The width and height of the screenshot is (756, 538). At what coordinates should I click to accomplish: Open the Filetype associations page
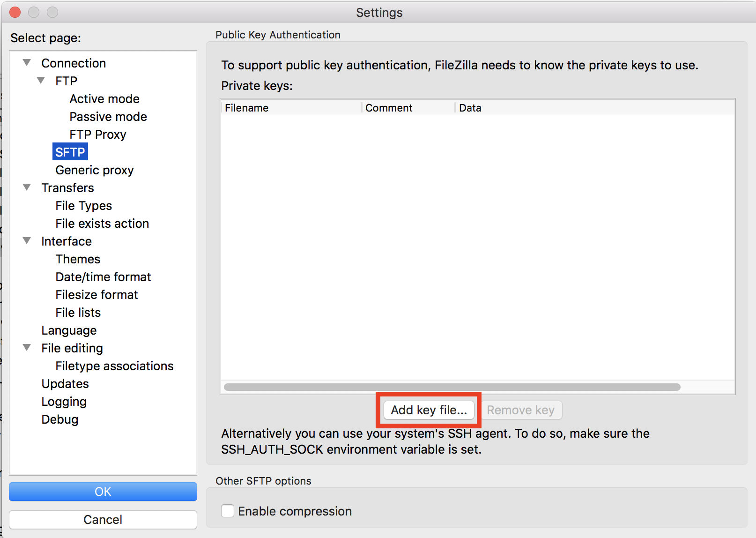pyautogui.click(x=114, y=366)
